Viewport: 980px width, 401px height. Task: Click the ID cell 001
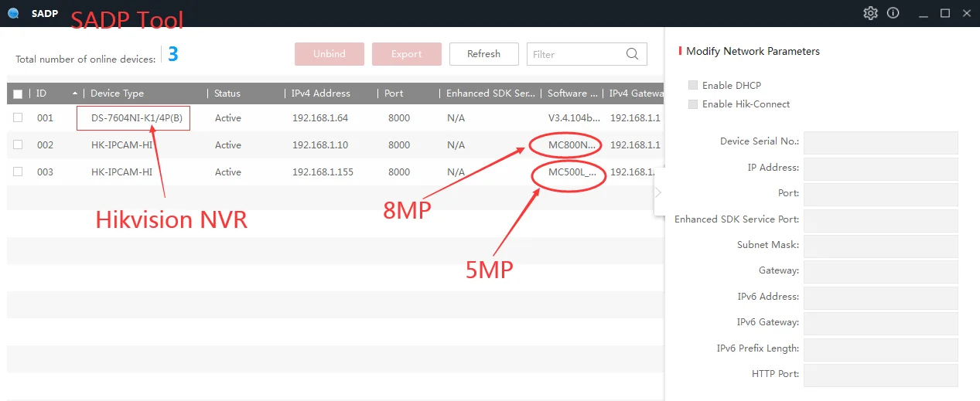45,118
